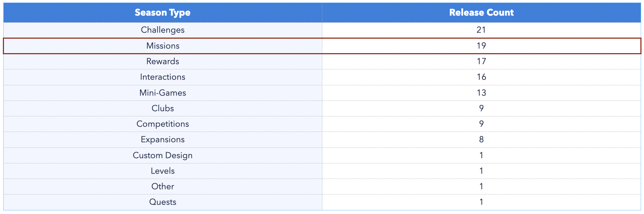Screen dimensions: 644x214
Task: Click the release count 13 cell
Action: (x=481, y=93)
